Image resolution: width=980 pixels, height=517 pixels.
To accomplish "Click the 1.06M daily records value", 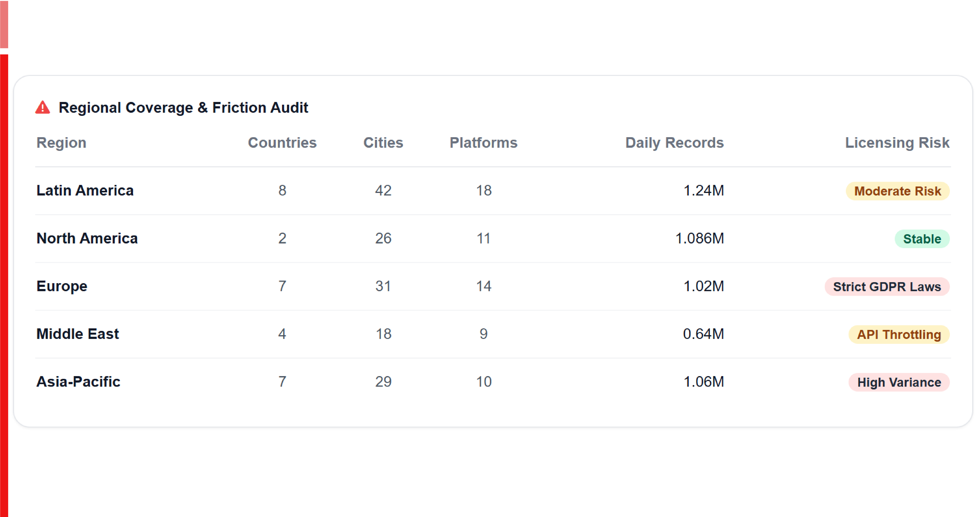I will (703, 381).
